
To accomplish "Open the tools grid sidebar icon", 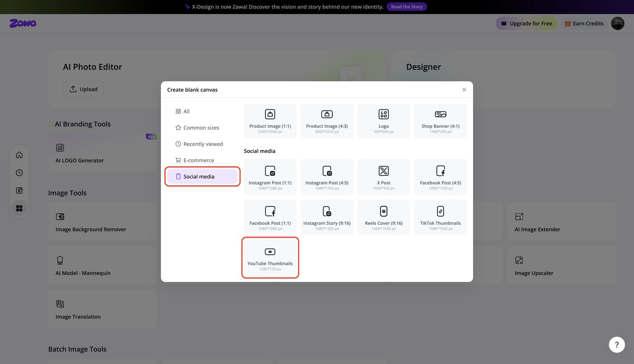I will click(x=19, y=208).
